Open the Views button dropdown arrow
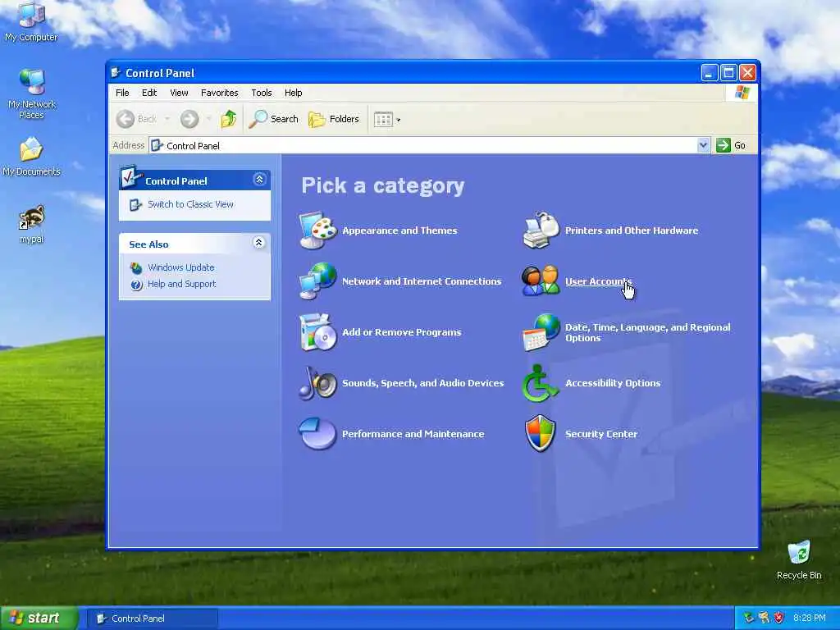 [x=398, y=120]
